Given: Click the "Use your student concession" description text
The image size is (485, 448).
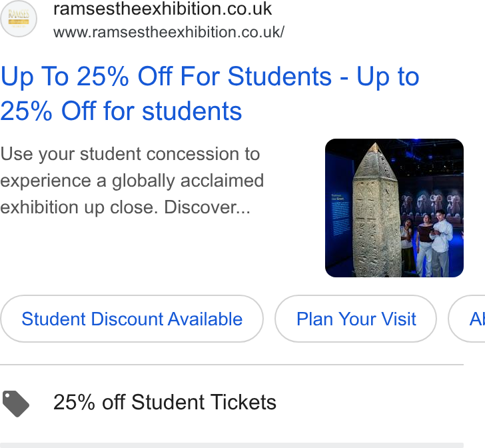Looking at the screenshot, I should click(x=130, y=154).
